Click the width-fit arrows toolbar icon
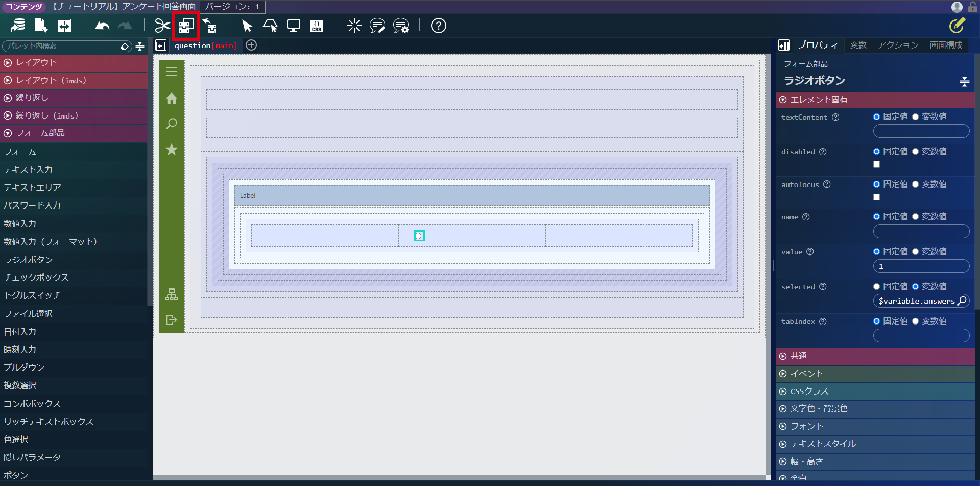The height and width of the screenshot is (486, 980). (x=64, y=26)
